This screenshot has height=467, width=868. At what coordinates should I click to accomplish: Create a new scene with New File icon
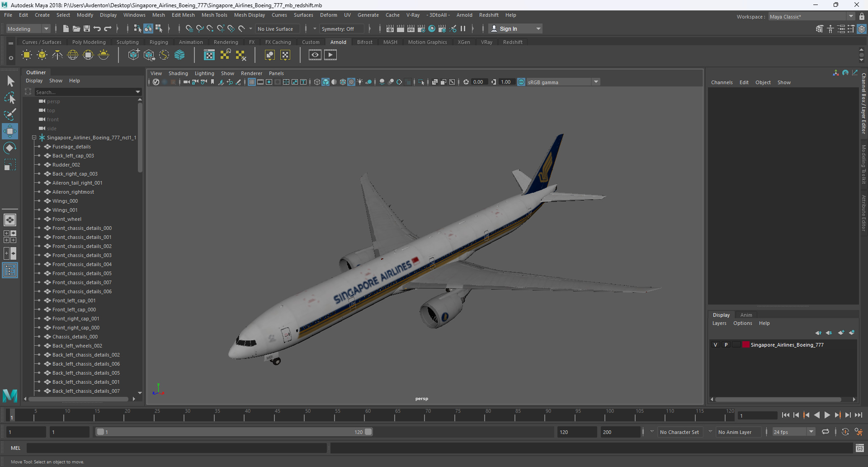pyautogui.click(x=66, y=29)
